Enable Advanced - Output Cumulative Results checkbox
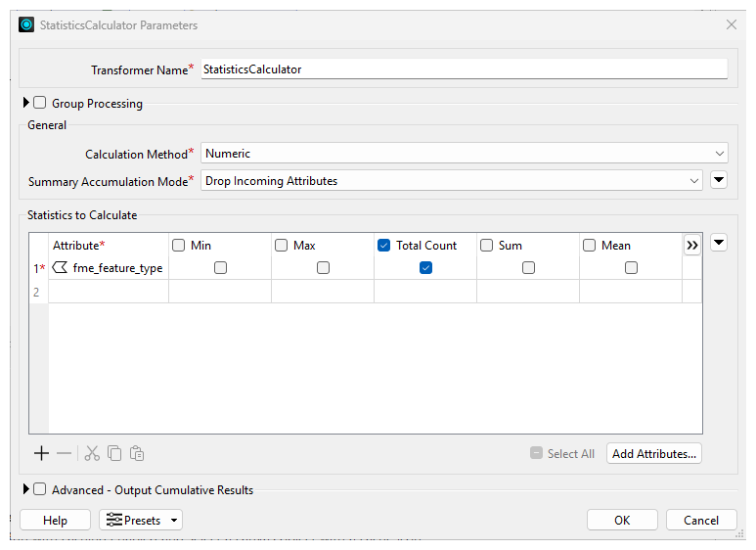The height and width of the screenshot is (550, 756). (x=39, y=489)
